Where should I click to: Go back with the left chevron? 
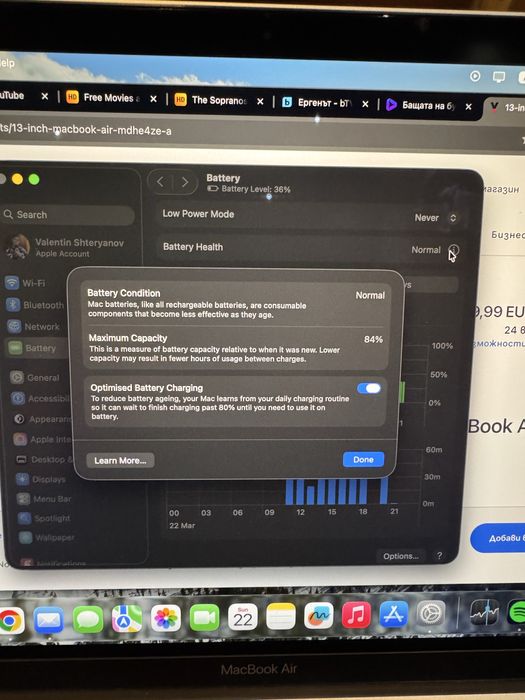click(161, 182)
